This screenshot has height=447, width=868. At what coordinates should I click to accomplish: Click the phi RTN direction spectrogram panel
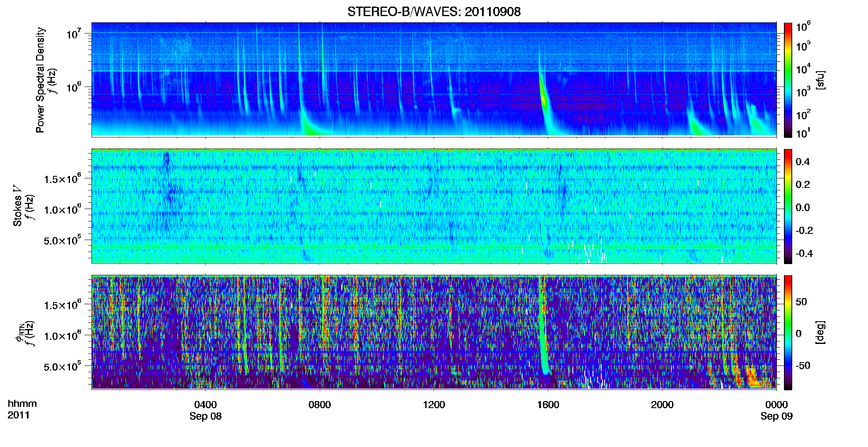(434, 332)
